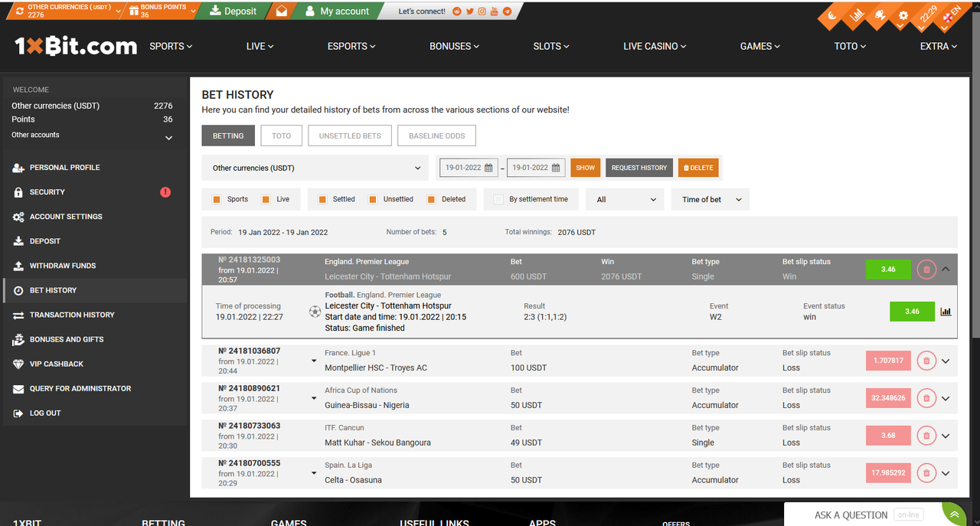Open My account in top bar
This screenshot has height=526, width=980.
[x=337, y=11]
